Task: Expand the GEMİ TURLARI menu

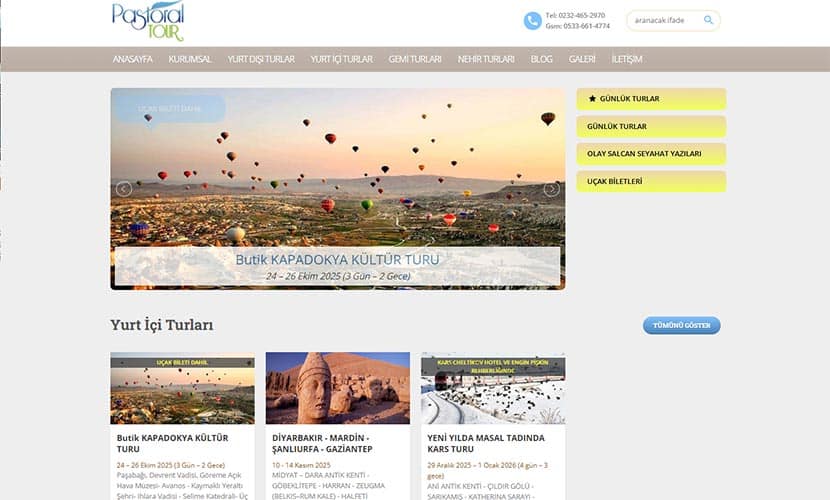Action: (x=414, y=59)
